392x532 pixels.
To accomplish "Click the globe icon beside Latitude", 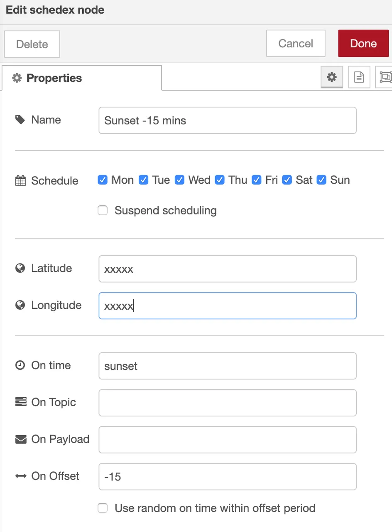I will tap(20, 268).
